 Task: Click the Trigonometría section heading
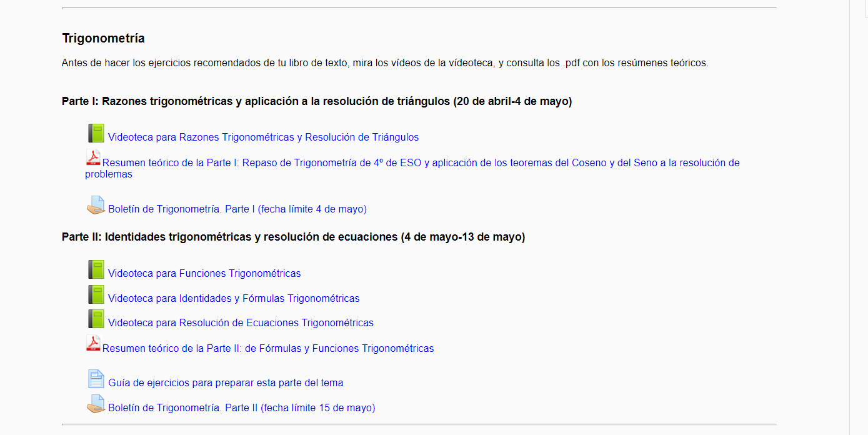coord(103,38)
